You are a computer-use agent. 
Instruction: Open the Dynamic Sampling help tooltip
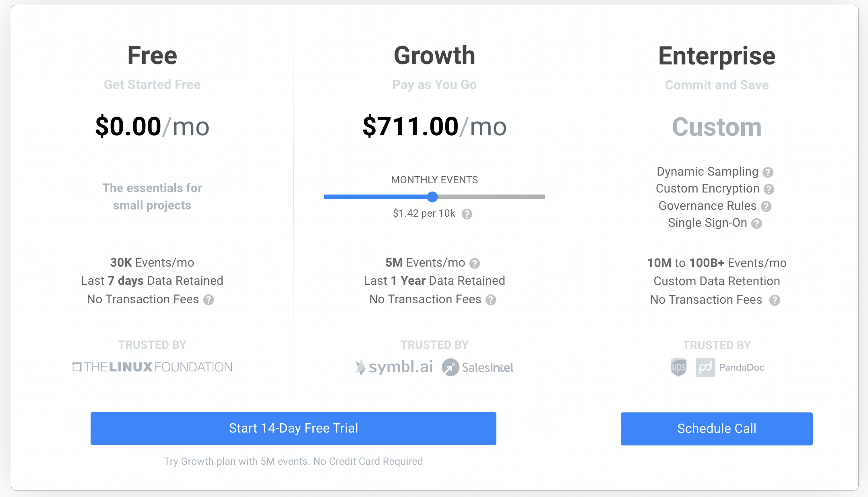(x=768, y=172)
